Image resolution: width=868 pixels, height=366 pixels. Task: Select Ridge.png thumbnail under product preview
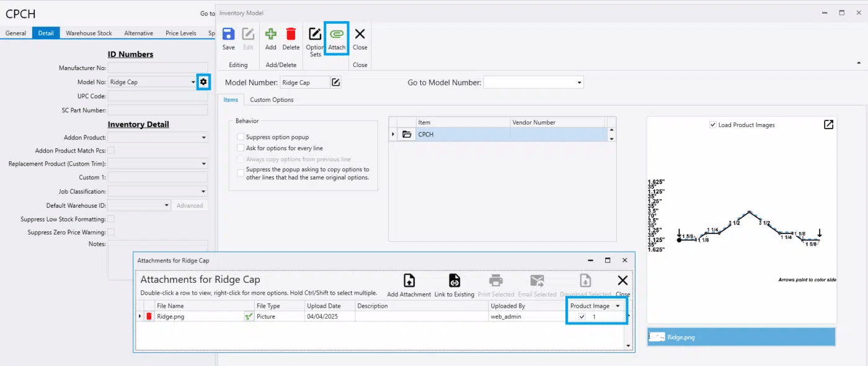tap(741, 337)
